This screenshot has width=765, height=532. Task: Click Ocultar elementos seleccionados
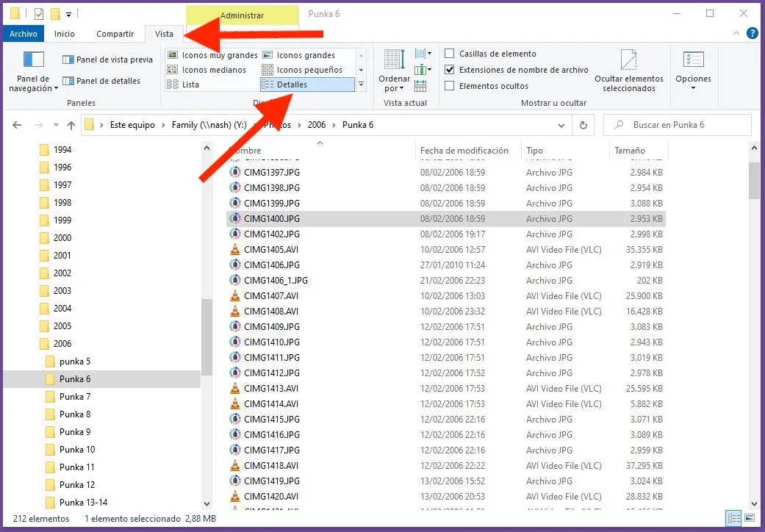coord(629,70)
